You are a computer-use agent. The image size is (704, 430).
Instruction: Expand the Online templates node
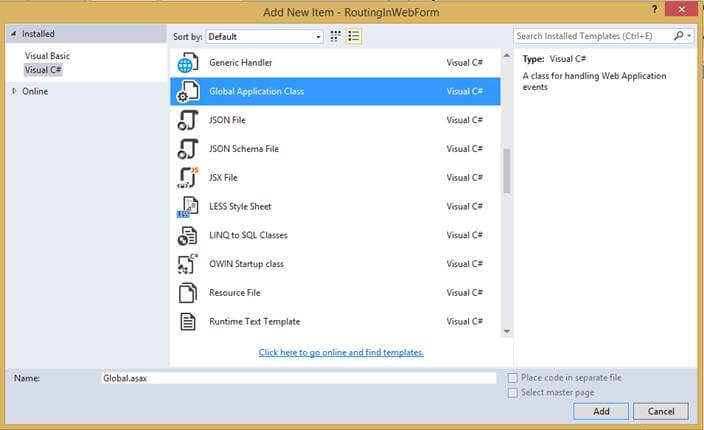[14, 91]
